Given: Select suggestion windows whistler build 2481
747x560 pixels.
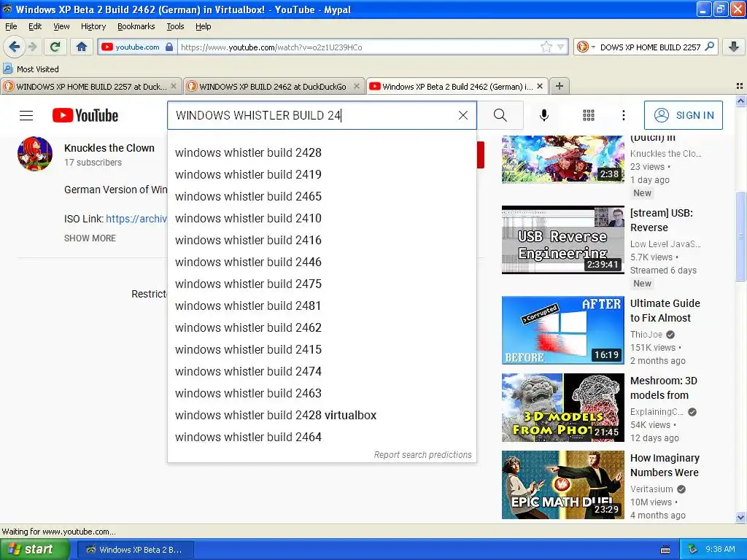Looking at the screenshot, I should pos(322,306).
